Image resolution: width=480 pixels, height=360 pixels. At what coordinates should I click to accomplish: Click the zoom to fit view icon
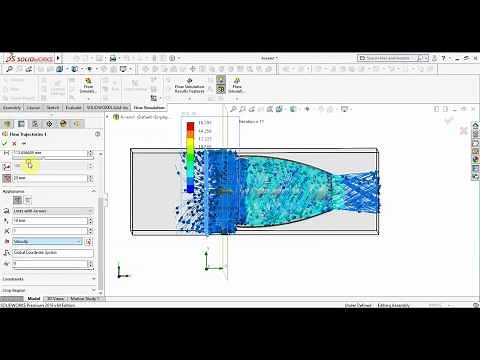[x=233, y=109]
